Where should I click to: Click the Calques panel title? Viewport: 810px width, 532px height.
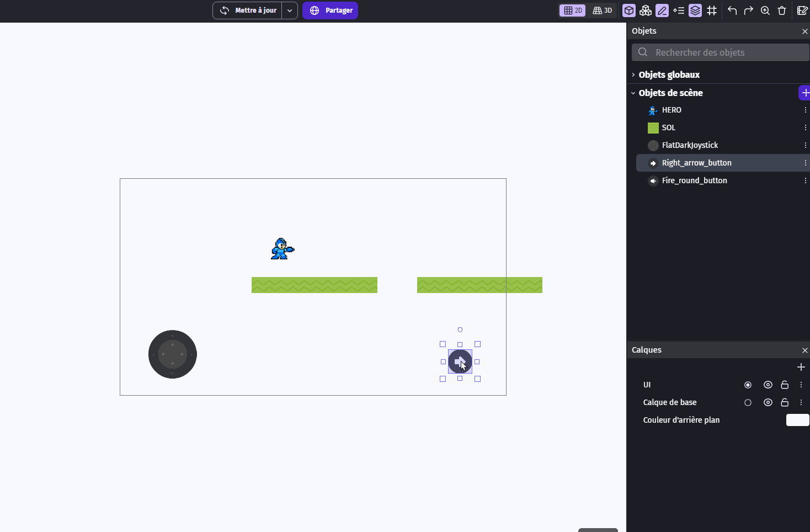(x=647, y=350)
